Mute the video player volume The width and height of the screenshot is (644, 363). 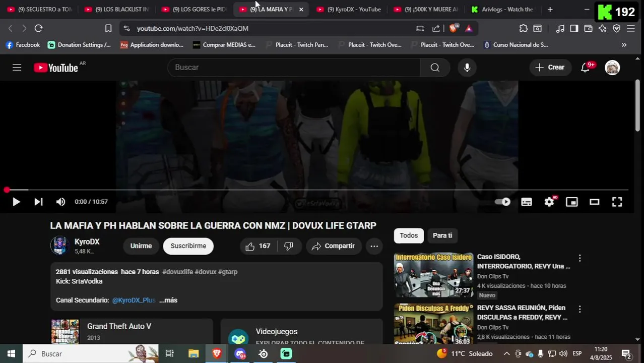click(x=60, y=202)
